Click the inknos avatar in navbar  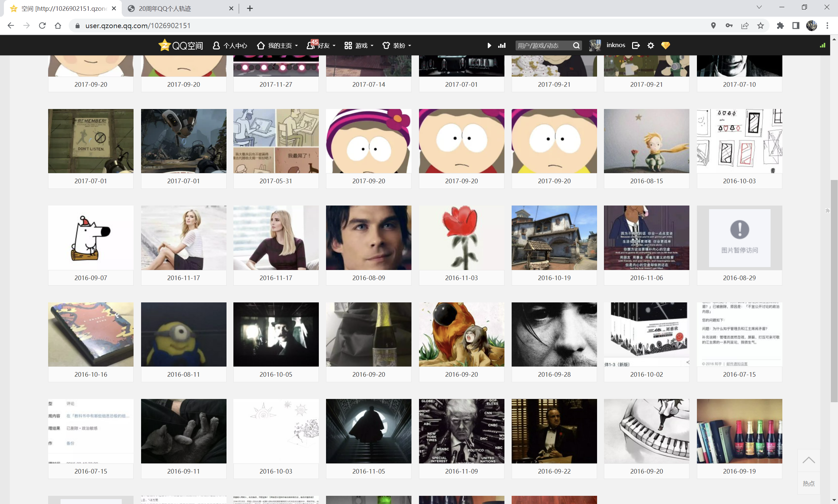(x=595, y=45)
